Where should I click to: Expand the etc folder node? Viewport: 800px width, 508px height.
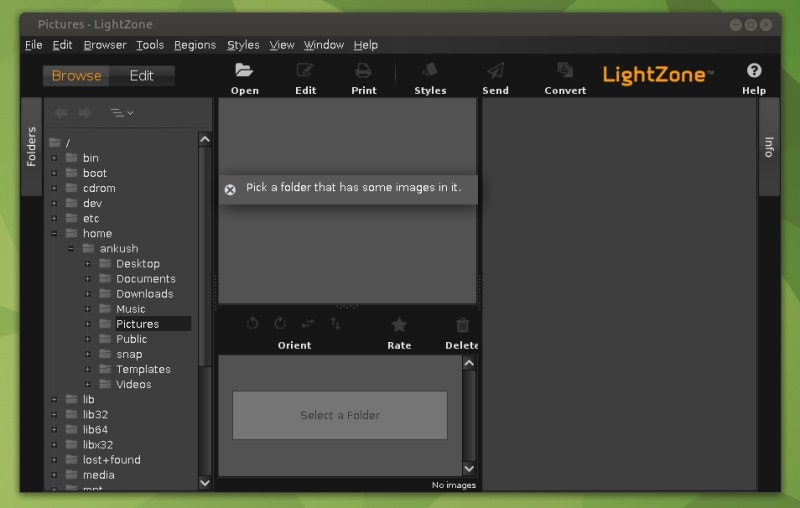54,218
